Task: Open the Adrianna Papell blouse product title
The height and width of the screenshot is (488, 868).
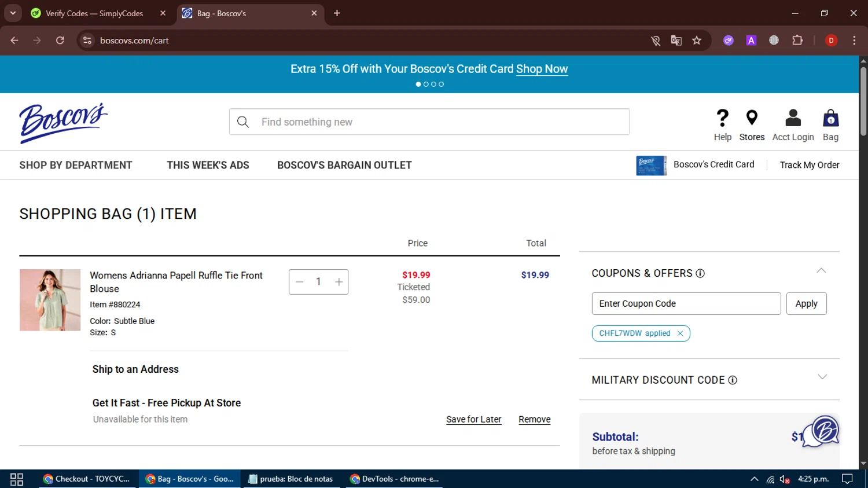Action: pyautogui.click(x=176, y=282)
